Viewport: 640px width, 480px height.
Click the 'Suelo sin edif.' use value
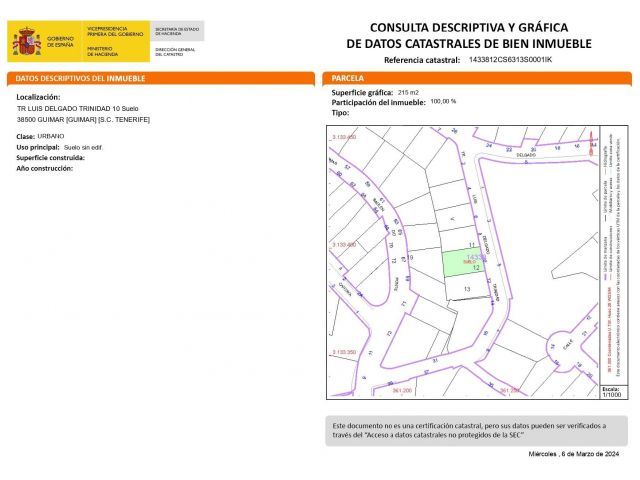tap(83, 147)
